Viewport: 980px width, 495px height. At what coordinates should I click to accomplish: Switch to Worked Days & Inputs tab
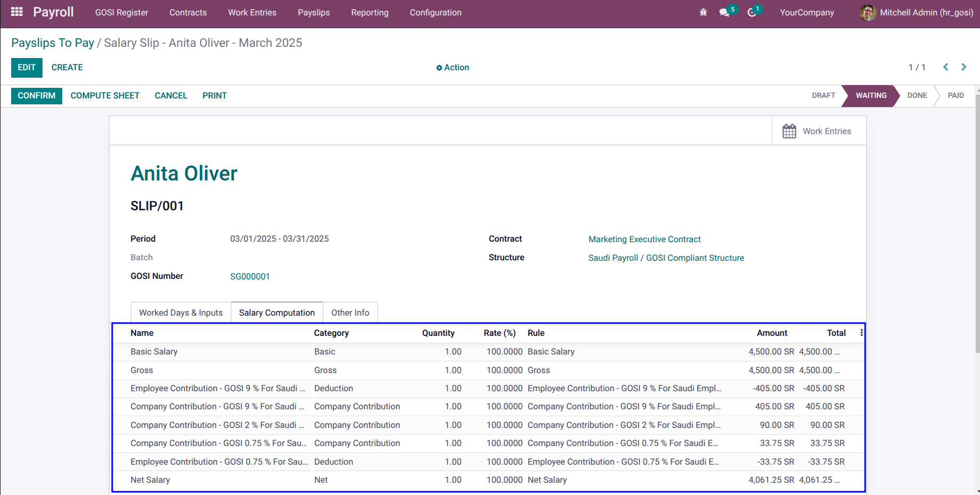(x=181, y=312)
